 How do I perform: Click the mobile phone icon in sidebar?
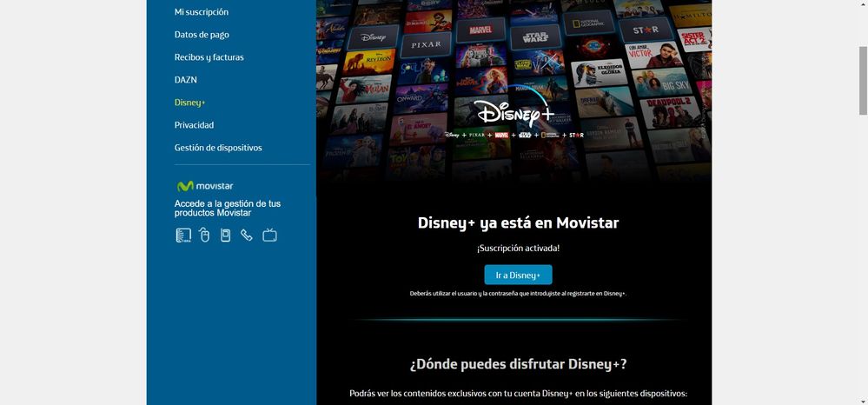pos(226,235)
